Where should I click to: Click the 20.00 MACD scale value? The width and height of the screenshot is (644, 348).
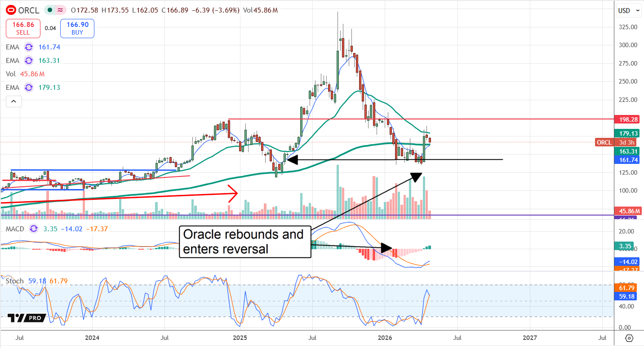click(626, 231)
